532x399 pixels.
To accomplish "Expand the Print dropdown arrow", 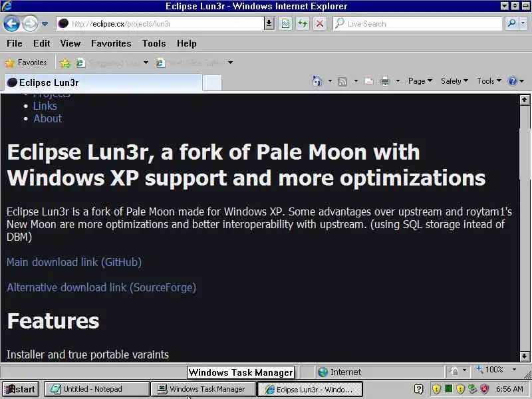I will pyautogui.click(x=398, y=81).
